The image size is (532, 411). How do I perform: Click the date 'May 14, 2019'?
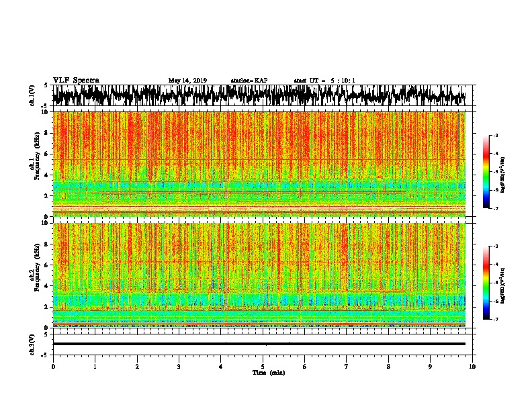[x=187, y=81]
